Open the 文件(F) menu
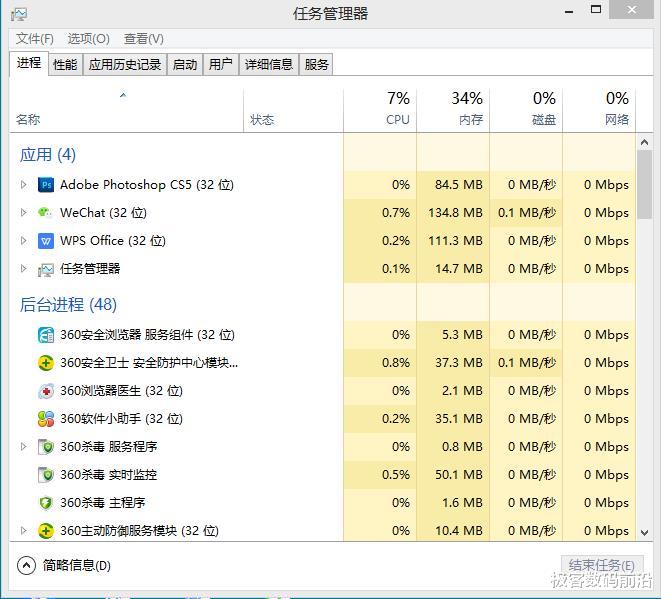This screenshot has width=661, height=599. click(35, 39)
